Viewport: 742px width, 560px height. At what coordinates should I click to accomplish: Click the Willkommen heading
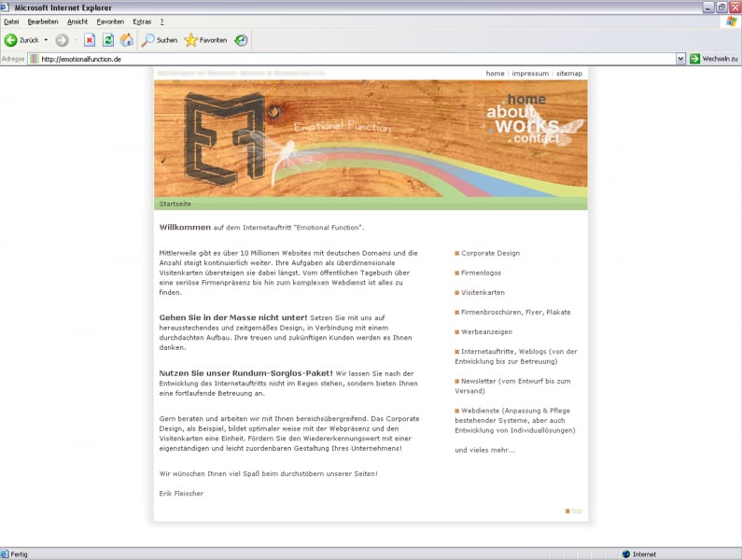tap(185, 227)
